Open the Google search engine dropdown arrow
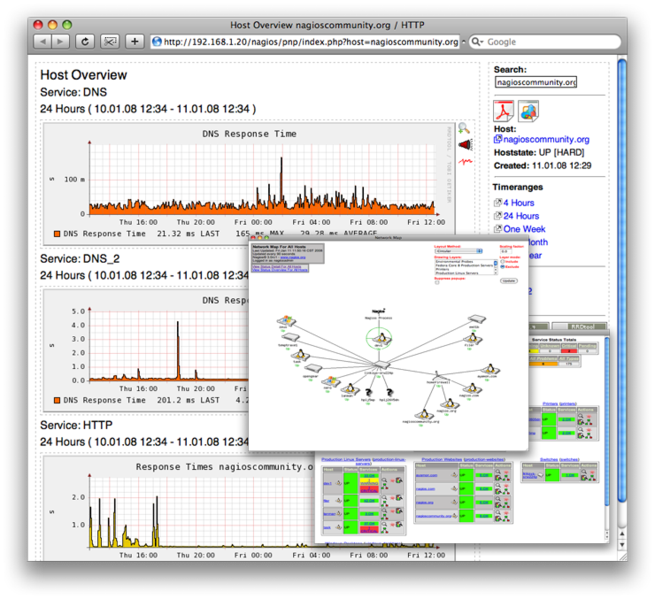This screenshot has width=655, height=599. pos(477,42)
